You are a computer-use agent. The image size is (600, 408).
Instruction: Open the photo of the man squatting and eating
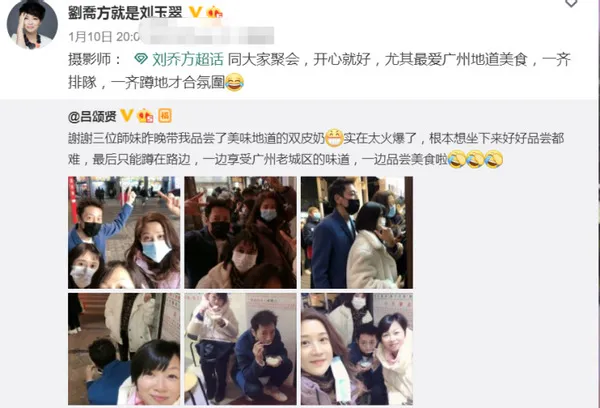pyautogui.click(x=240, y=349)
